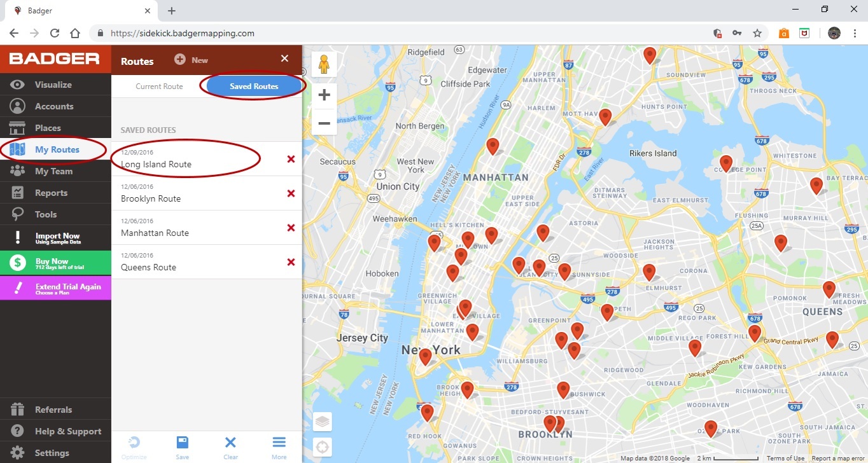Viewport: 868px width, 463px height.
Task: Open the Terms of Use link
Action: pyautogui.click(x=785, y=459)
